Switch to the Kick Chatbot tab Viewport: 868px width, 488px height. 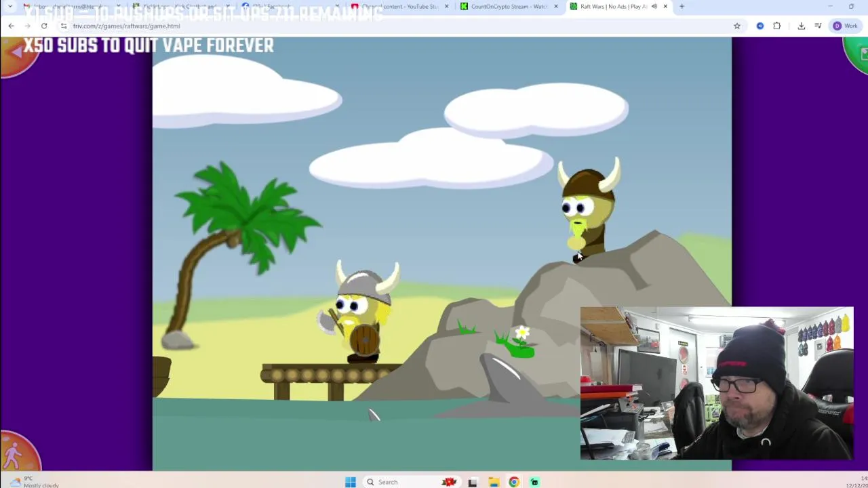pyautogui.click(x=182, y=6)
